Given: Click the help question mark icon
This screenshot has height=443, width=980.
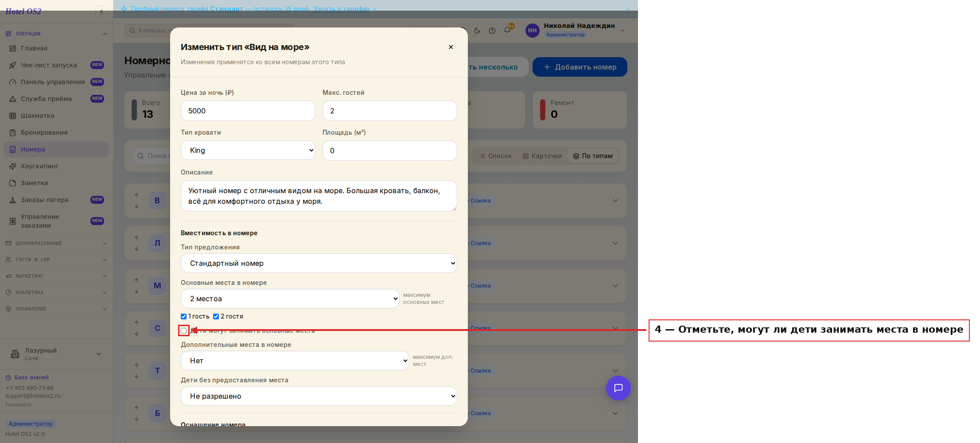Looking at the screenshot, I should click(x=492, y=31).
